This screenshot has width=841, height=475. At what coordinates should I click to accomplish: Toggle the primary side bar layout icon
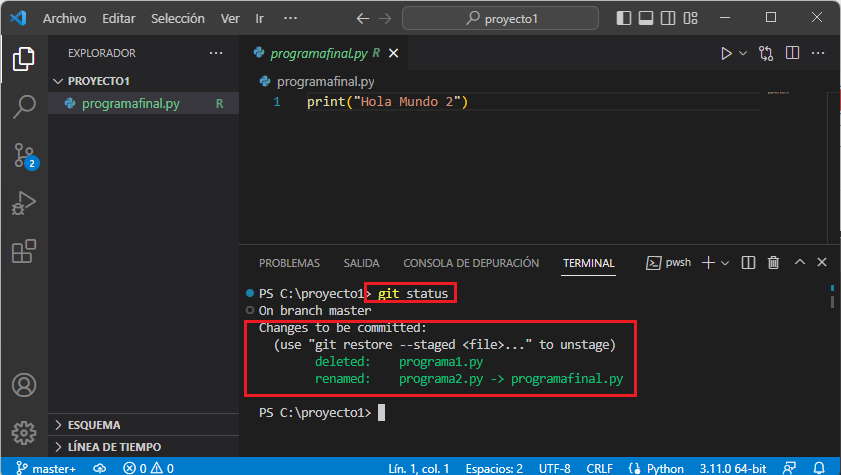(x=624, y=18)
